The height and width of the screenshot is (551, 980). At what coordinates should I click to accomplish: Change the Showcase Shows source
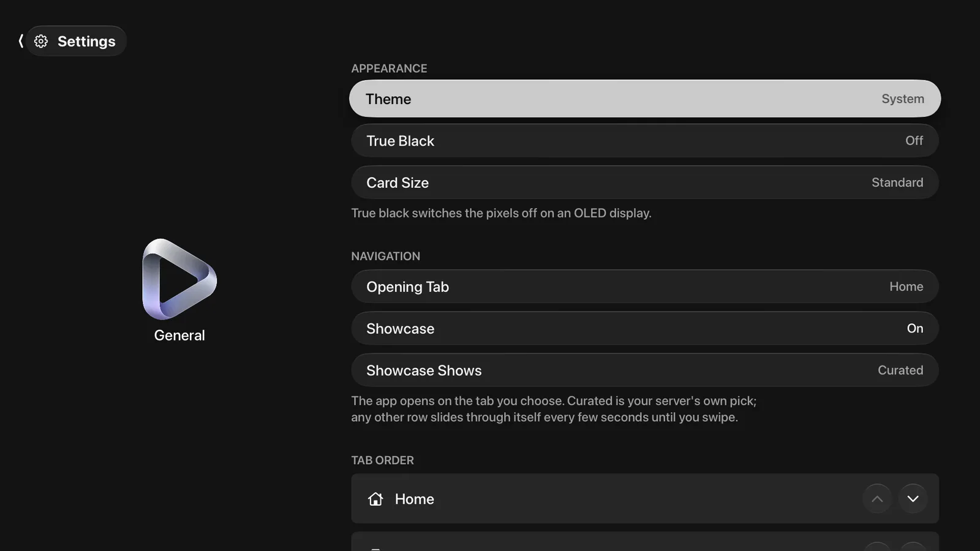645,370
